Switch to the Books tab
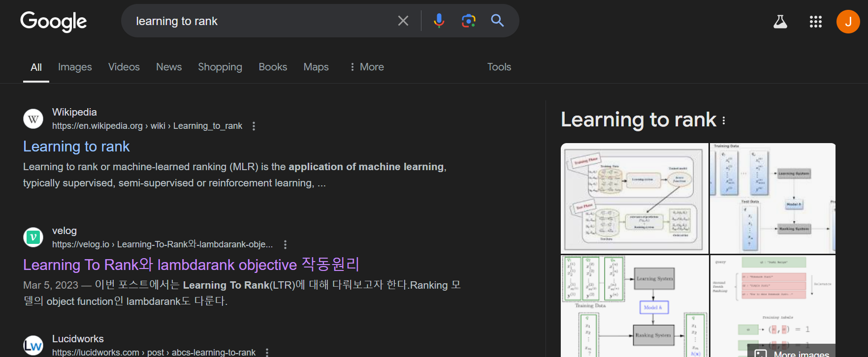 tap(273, 67)
